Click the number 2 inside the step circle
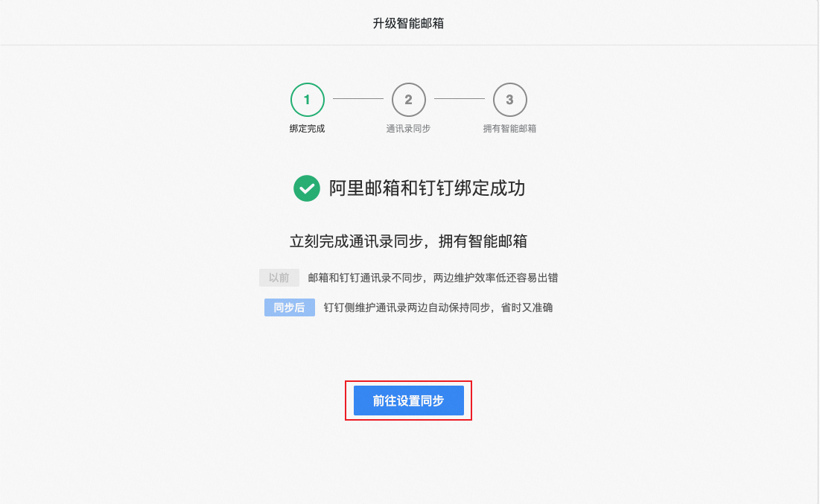Viewport: 820px width, 504px height. click(408, 99)
